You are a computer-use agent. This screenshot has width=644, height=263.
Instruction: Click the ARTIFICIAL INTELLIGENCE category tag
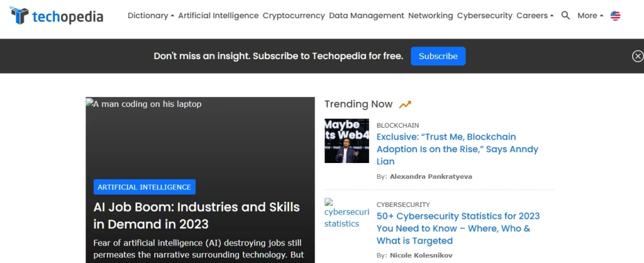[144, 187]
